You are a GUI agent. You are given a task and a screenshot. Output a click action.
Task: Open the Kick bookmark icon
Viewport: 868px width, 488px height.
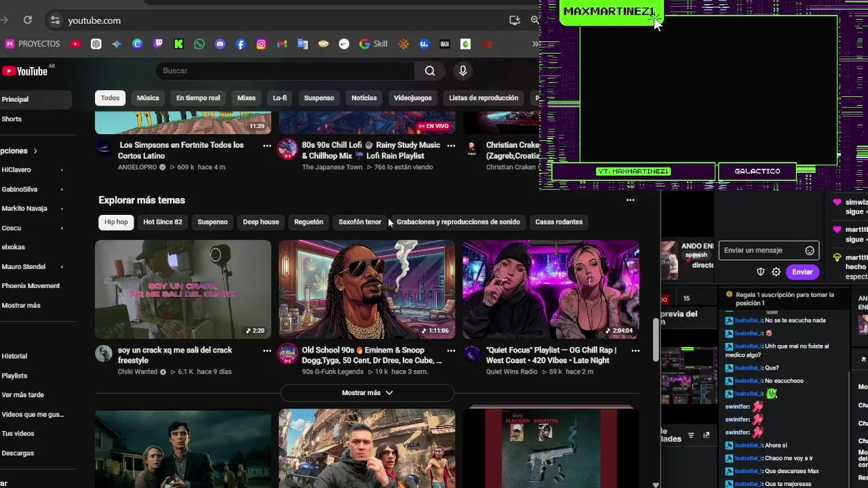[x=178, y=44]
